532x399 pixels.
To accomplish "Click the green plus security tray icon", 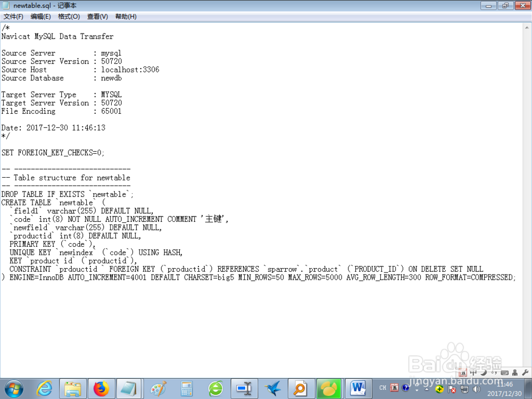I will click(x=439, y=389).
